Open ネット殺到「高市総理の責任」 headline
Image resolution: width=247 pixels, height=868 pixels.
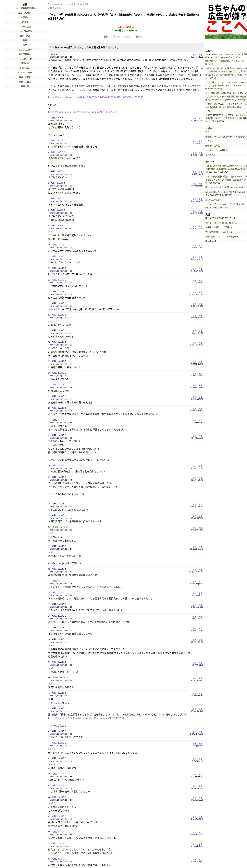click(x=226, y=96)
